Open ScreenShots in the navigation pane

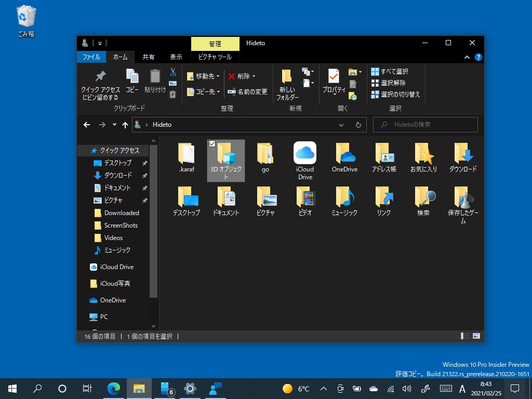pos(116,225)
